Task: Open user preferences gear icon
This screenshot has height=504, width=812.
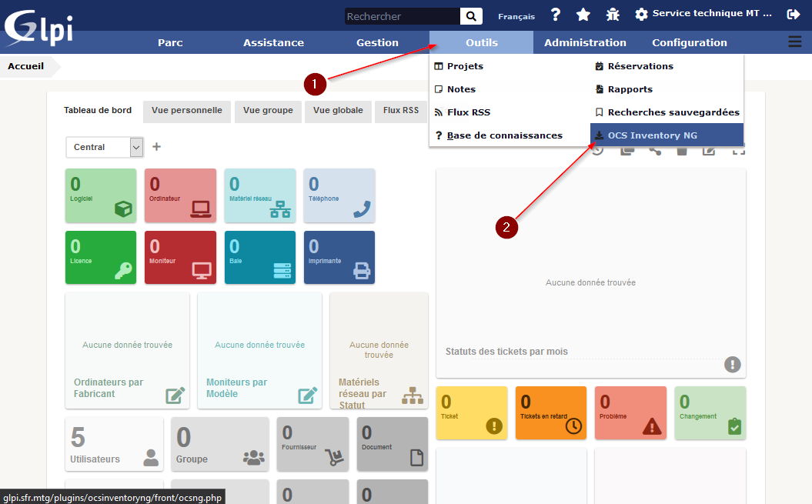Action: coord(641,15)
